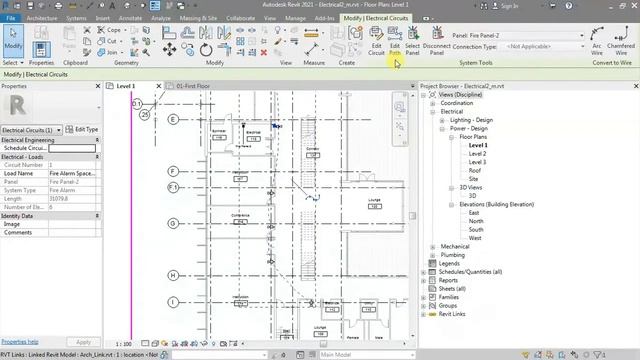The image size is (640, 360).
Task: Open the Manage ribbon tab
Action: click(x=295, y=18)
